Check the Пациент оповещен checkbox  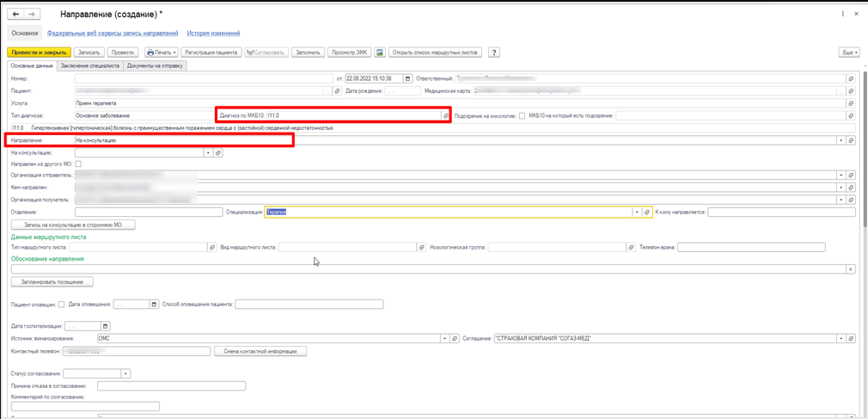point(61,304)
